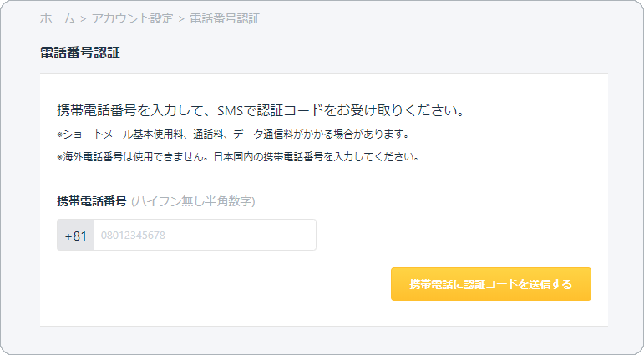
Task: Click the main SMS instruction sentence
Action: pos(261,110)
